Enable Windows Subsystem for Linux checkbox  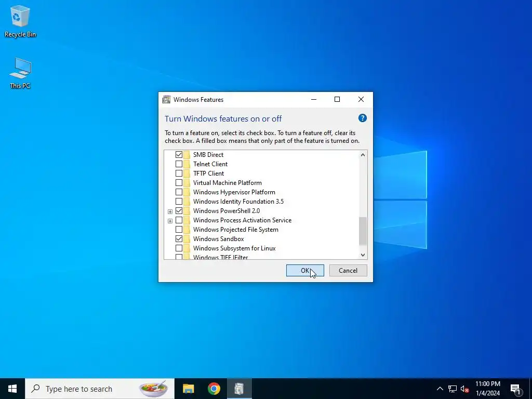[179, 248]
